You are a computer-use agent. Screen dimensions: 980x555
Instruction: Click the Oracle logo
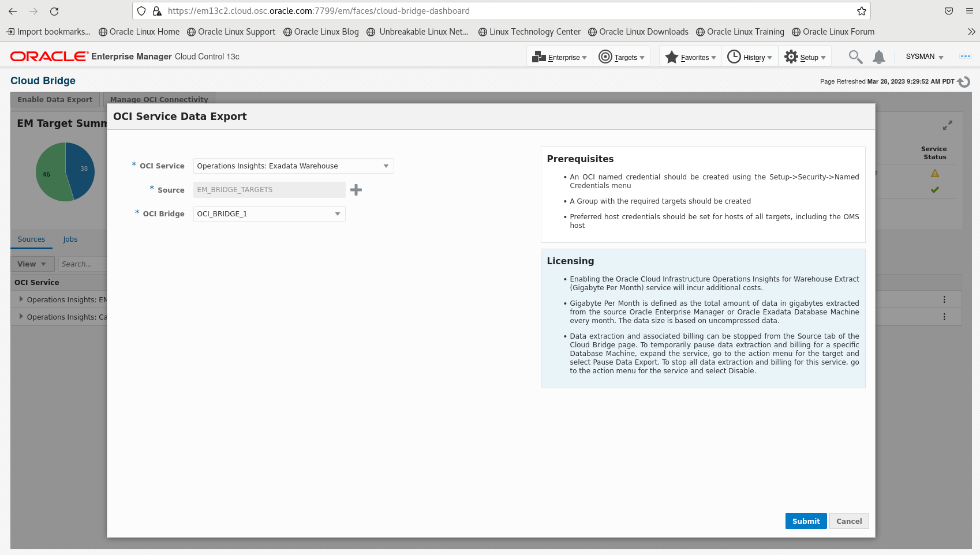pos(49,56)
